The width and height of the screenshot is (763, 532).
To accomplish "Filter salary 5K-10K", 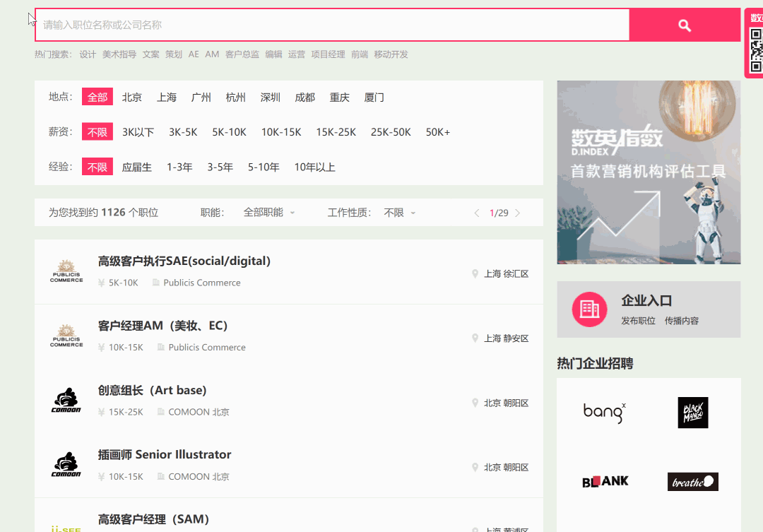I will point(229,132).
